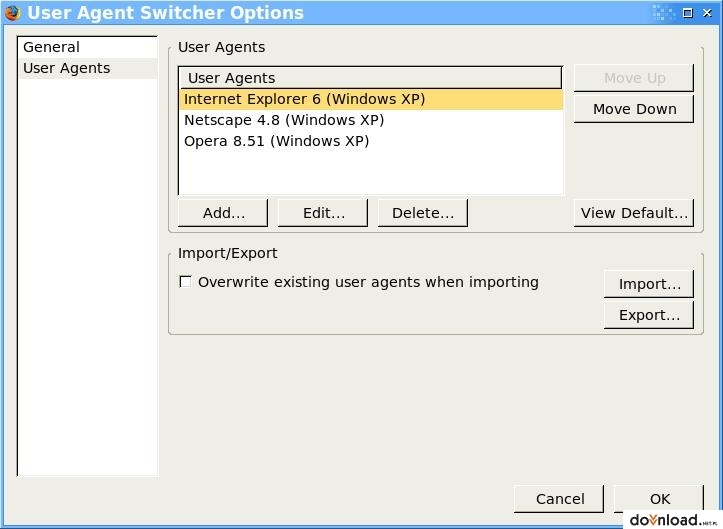Click View Default... button
Screen dimensions: 723x529
(x=634, y=213)
